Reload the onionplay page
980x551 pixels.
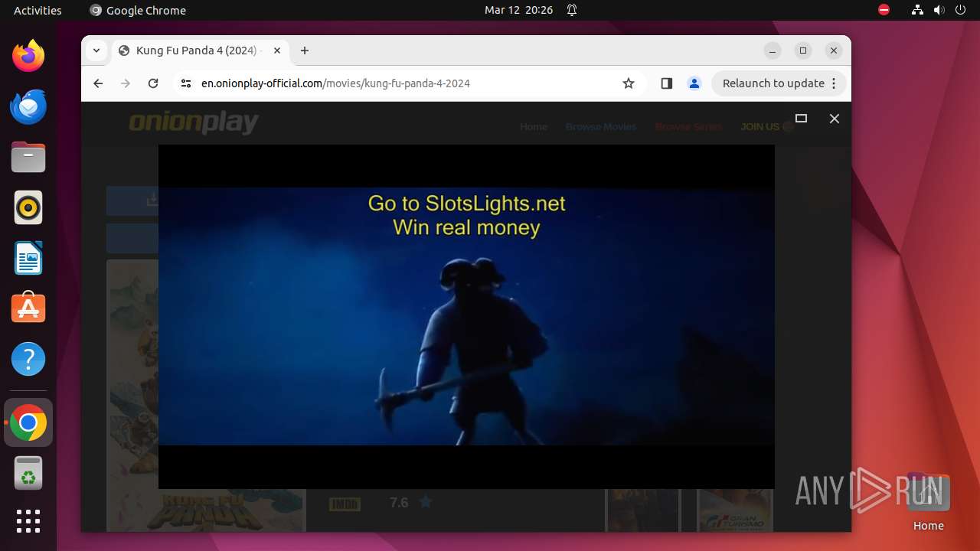pyautogui.click(x=153, y=83)
